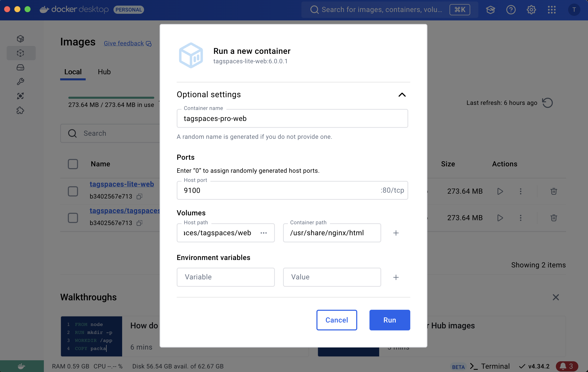Open Docker Scout sidebar icon

tap(20, 96)
